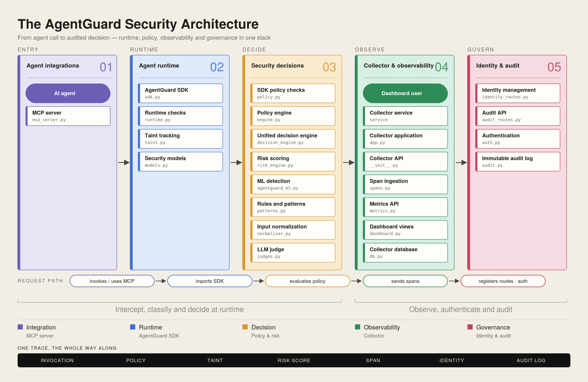588x382 pixels.
Task: Select the Metrics API card
Action: tap(405, 207)
